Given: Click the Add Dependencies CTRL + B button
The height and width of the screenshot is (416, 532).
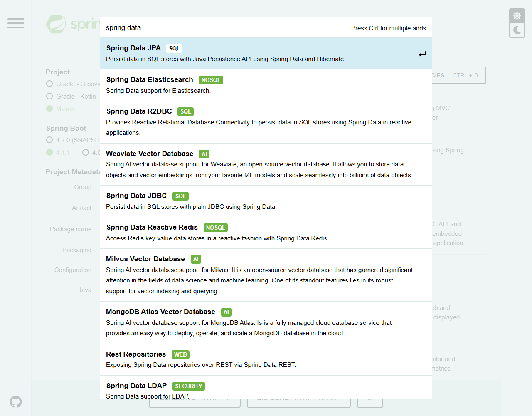Looking at the screenshot, I should (x=459, y=75).
